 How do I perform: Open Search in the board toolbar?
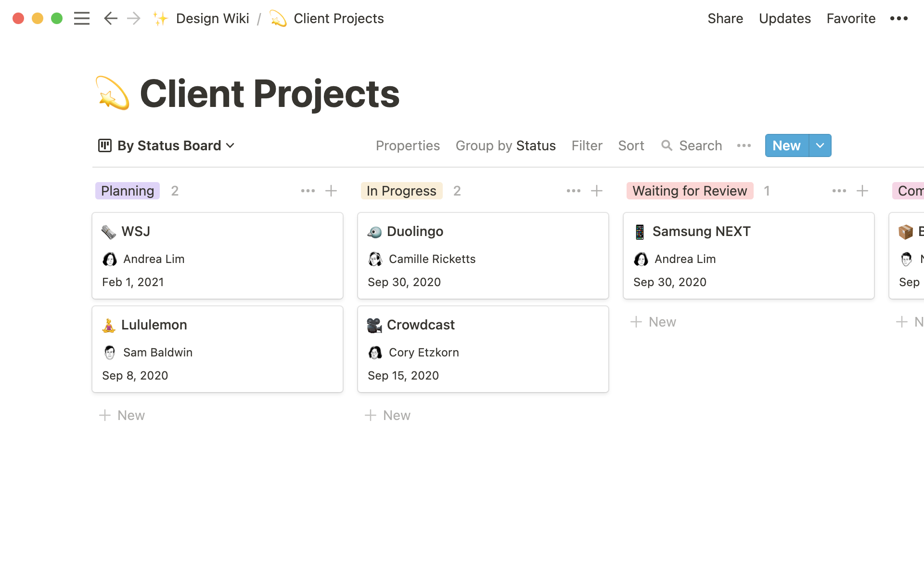[x=692, y=145]
